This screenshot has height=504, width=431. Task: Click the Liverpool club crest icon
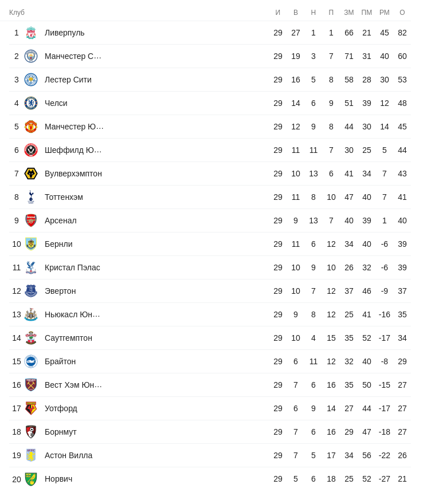(31, 33)
